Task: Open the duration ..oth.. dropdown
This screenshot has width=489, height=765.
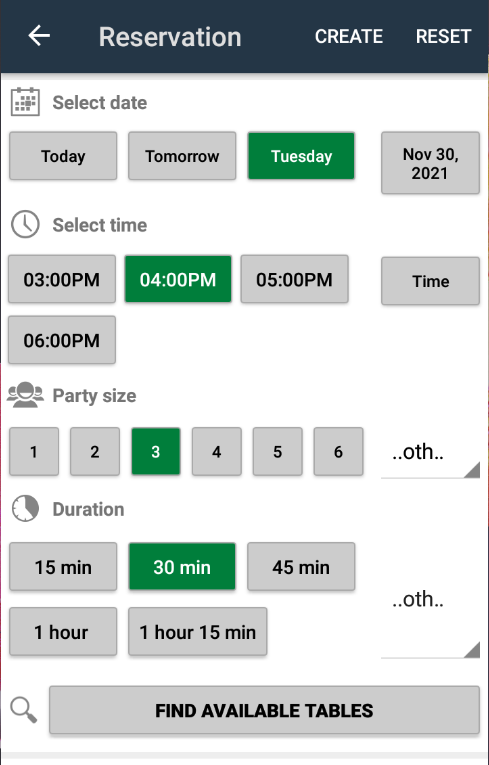Action: (x=430, y=601)
